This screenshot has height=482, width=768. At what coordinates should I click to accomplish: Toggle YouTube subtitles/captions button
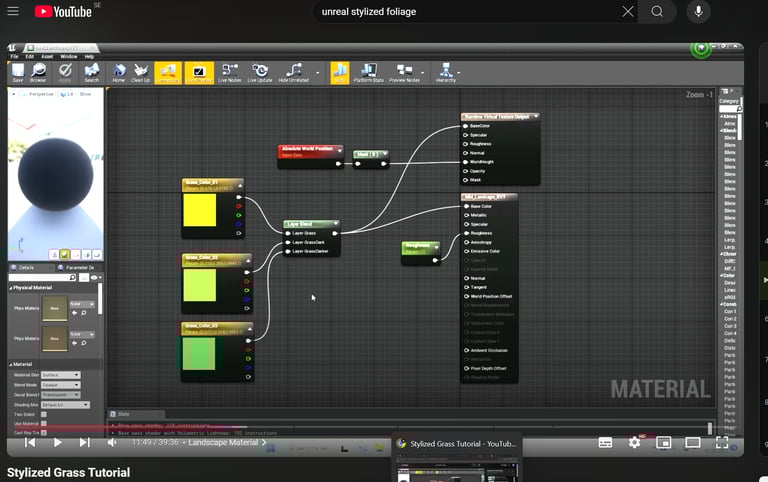(x=605, y=443)
